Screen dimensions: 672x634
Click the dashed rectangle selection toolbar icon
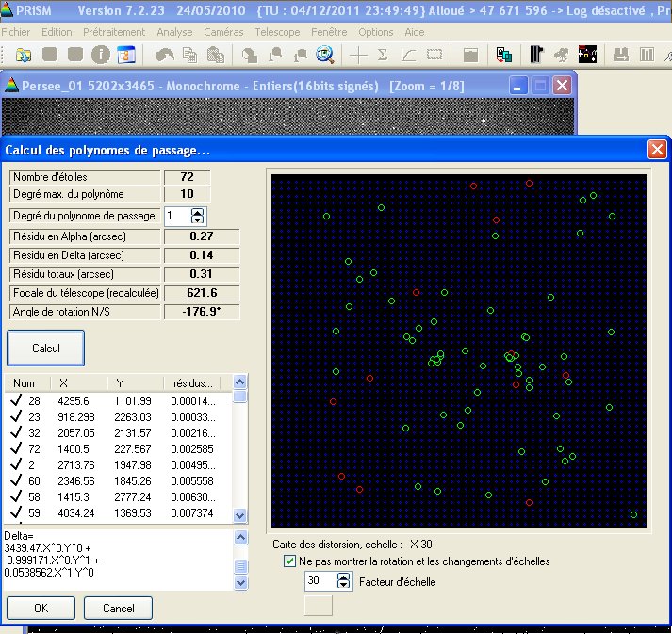[434, 55]
